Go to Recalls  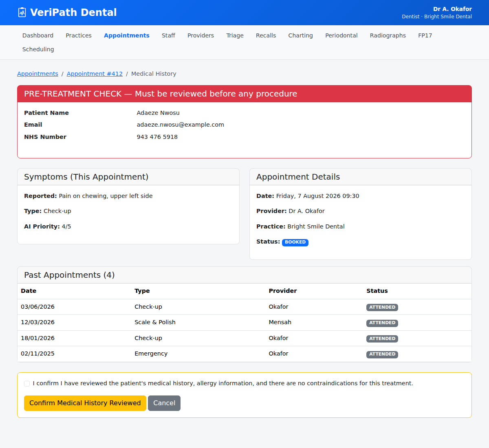(x=266, y=35)
